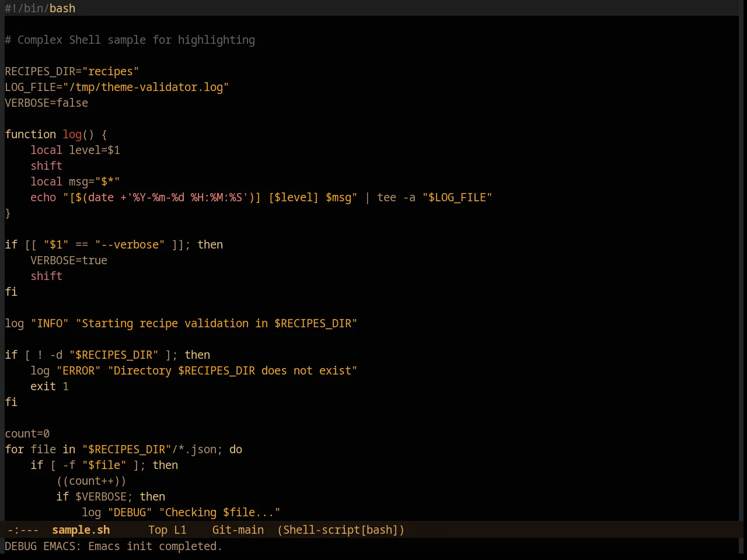Click the "--verbose" string in the if condition
747x560 pixels.
coord(130,244)
